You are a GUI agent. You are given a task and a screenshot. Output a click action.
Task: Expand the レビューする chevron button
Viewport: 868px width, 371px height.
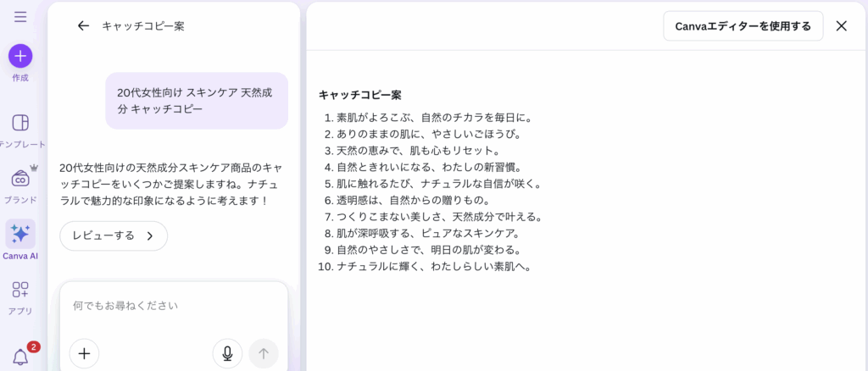coord(114,235)
